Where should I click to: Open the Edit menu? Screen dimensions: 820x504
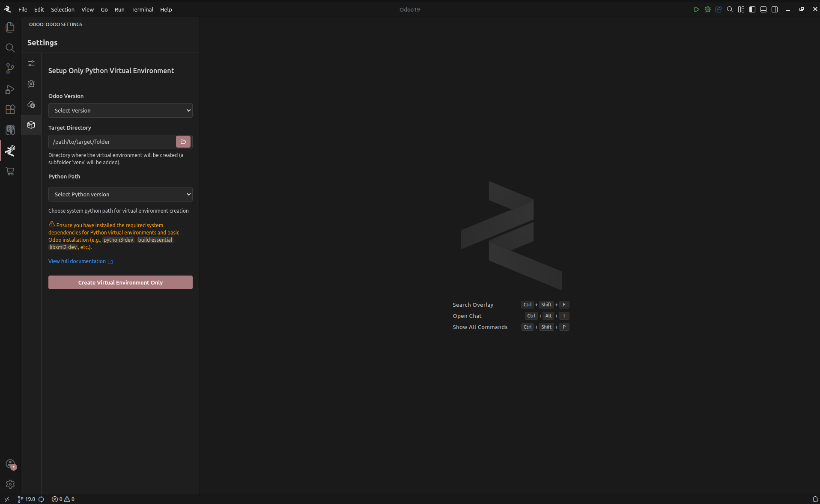tap(39, 9)
